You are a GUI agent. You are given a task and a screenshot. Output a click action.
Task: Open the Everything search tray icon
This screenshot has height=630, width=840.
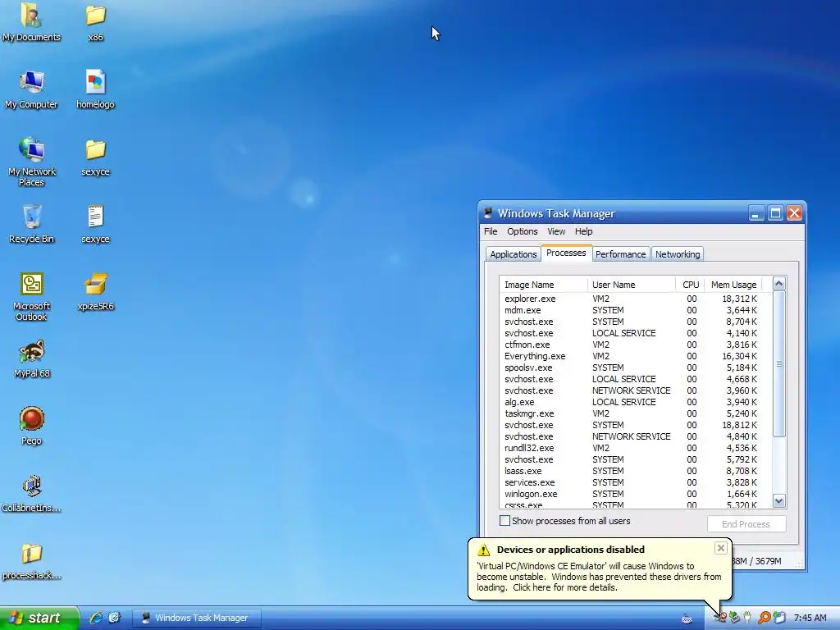point(765,618)
